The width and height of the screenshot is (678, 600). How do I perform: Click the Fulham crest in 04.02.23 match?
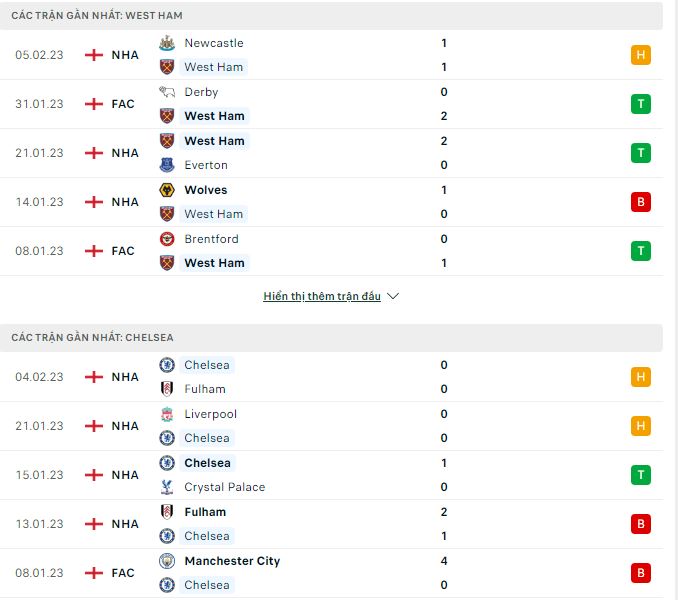(x=167, y=389)
